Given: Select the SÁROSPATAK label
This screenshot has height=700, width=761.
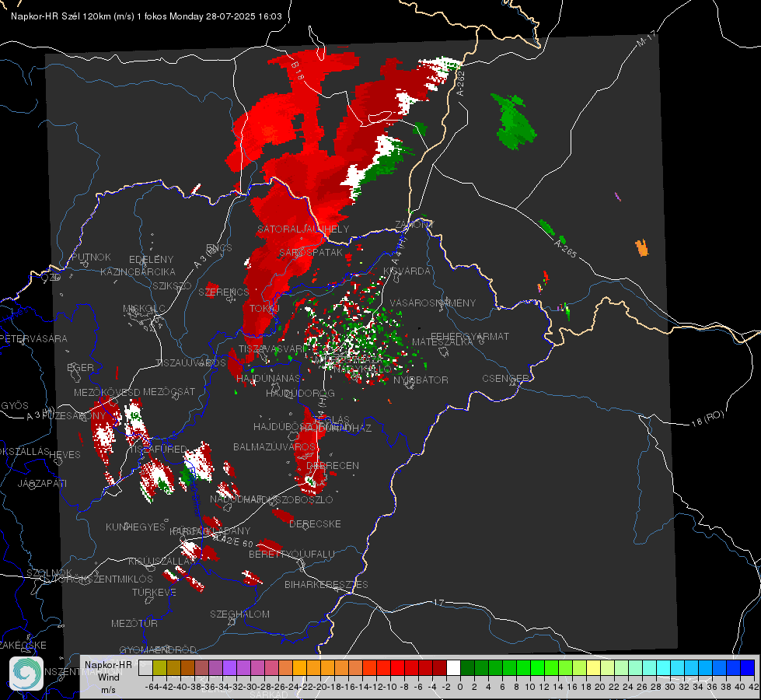Looking at the screenshot, I should coord(311,252).
